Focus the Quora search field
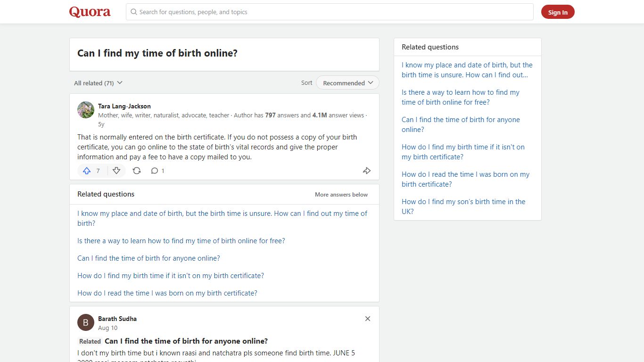Image resolution: width=644 pixels, height=362 pixels. (x=330, y=12)
